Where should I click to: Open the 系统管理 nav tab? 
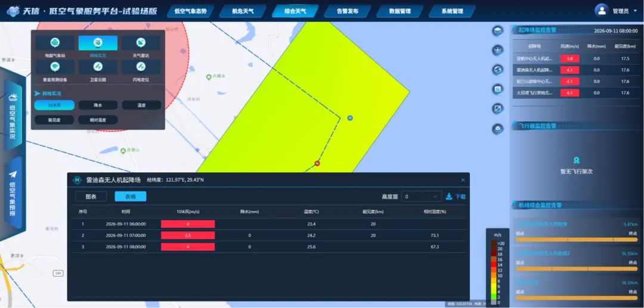[x=452, y=11]
